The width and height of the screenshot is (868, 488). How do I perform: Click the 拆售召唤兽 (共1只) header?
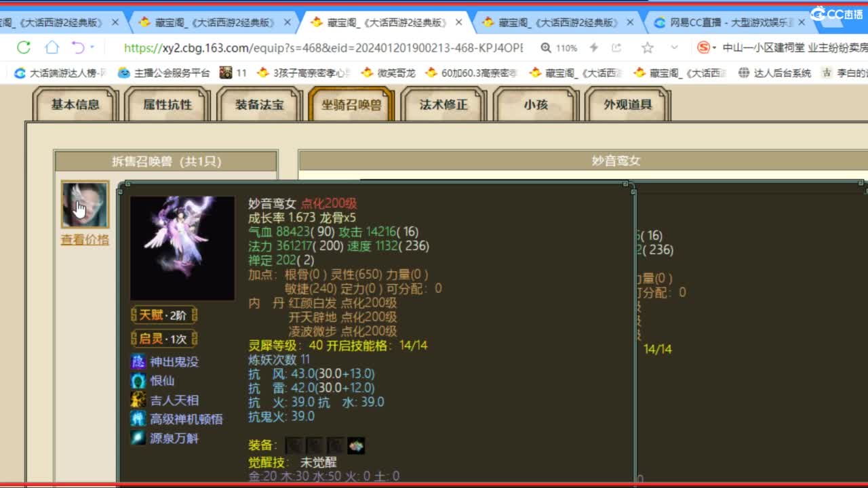coord(166,161)
